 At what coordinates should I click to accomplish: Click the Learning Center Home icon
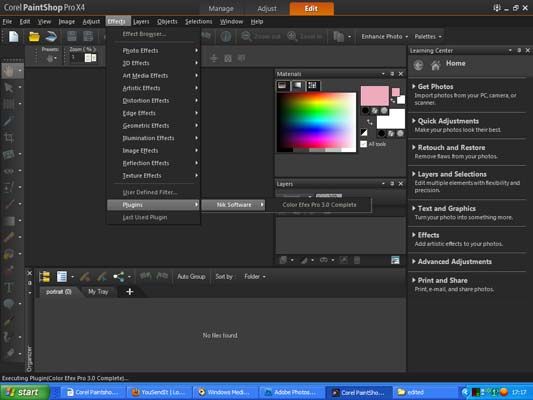435,65
